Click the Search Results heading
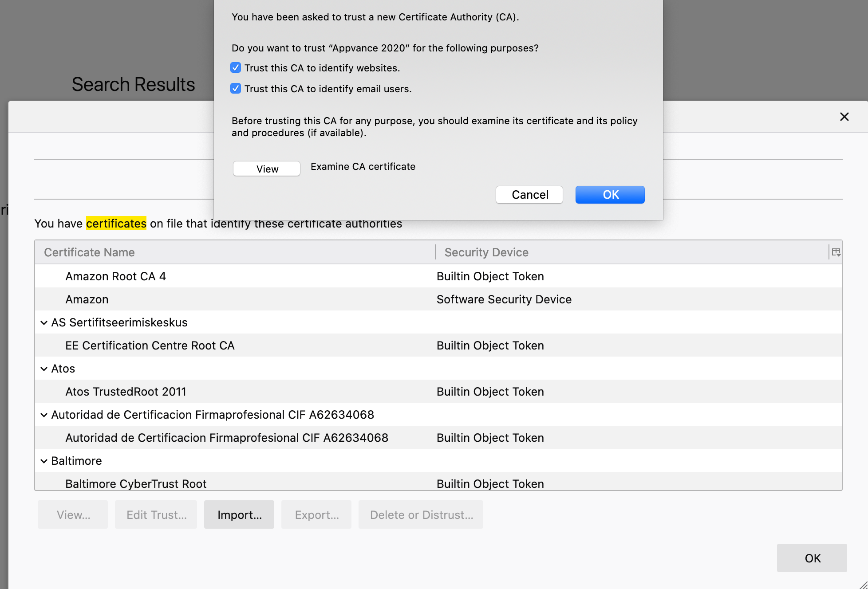Image resolution: width=868 pixels, height=589 pixels. coord(134,84)
